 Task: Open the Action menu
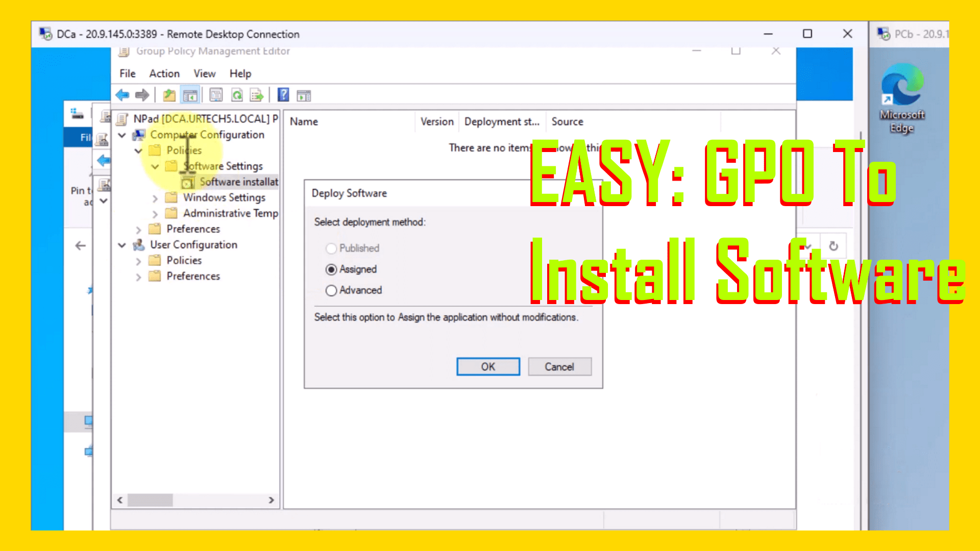(164, 73)
